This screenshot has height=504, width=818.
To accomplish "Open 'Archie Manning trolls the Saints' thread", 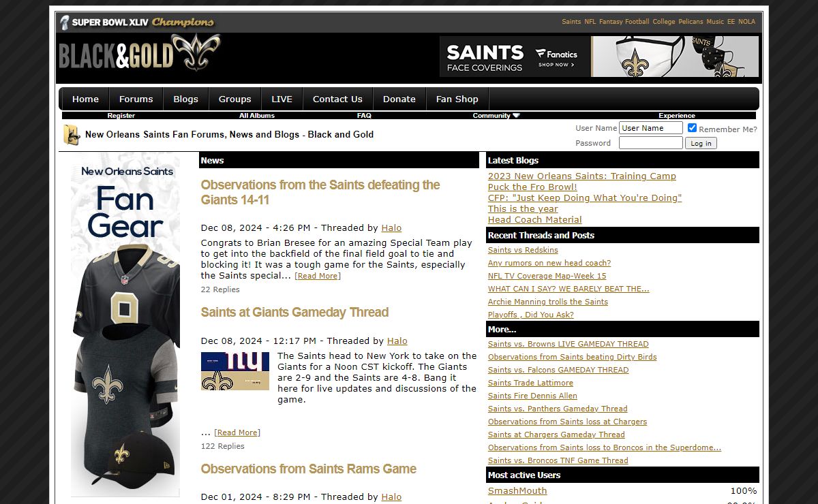I will click(548, 302).
